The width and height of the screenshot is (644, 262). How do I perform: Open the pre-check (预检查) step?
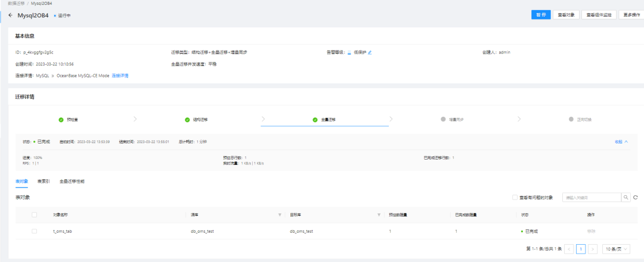[x=68, y=120]
